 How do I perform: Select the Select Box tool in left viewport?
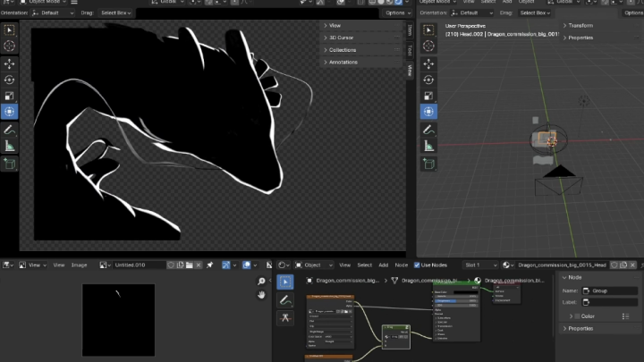pyautogui.click(x=9, y=30)
